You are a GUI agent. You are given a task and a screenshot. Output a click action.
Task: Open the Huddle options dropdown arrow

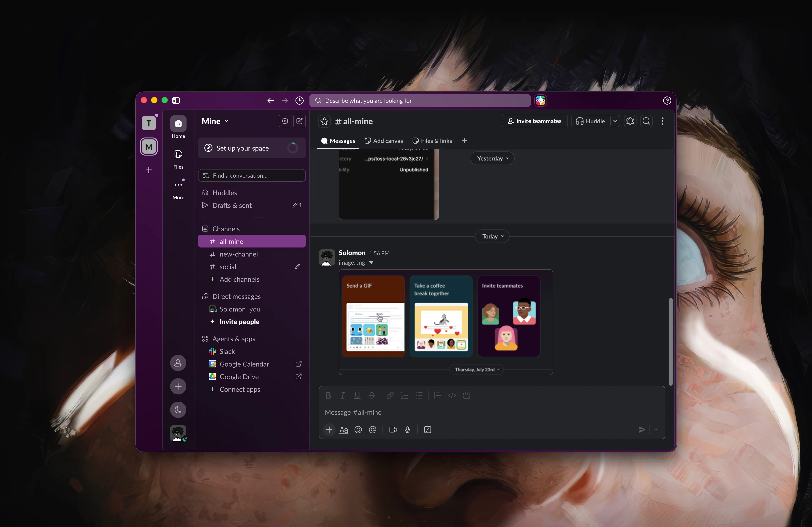(x=615, y=121)
